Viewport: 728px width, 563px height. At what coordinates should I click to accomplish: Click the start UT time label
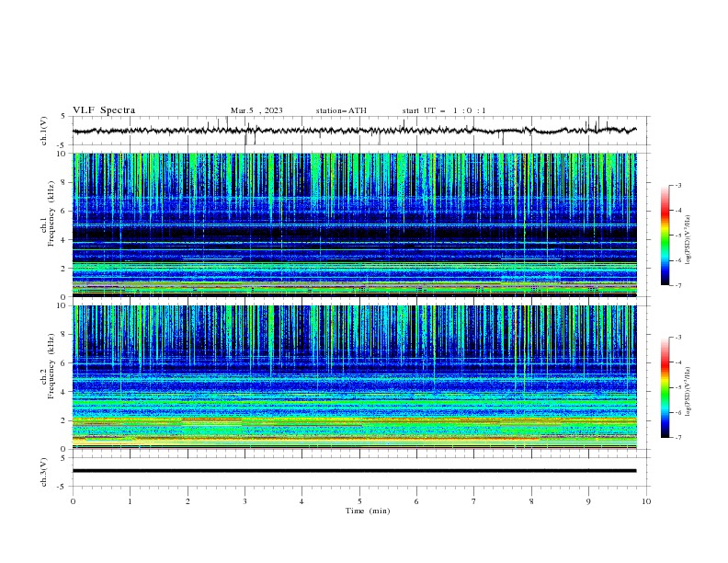point(444,110)
